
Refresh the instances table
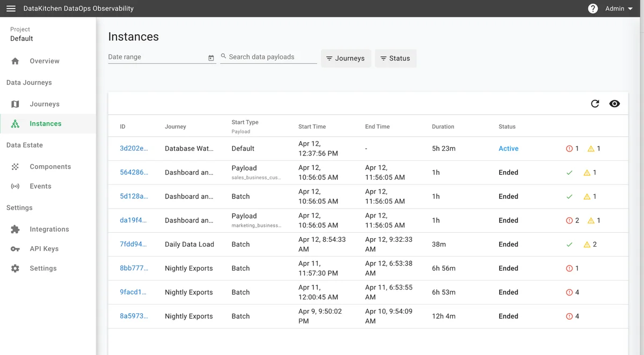coord(595,103)
